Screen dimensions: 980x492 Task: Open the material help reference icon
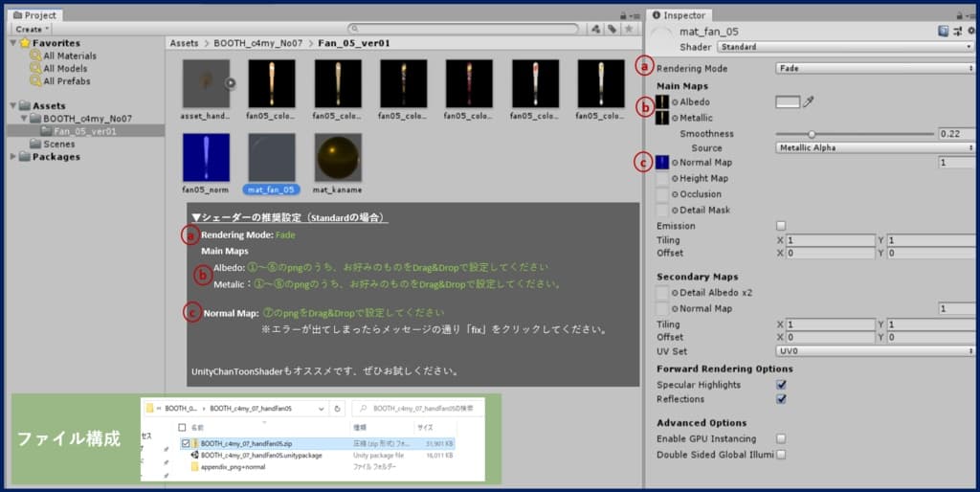pyautogui.click(x=943, y=32)
